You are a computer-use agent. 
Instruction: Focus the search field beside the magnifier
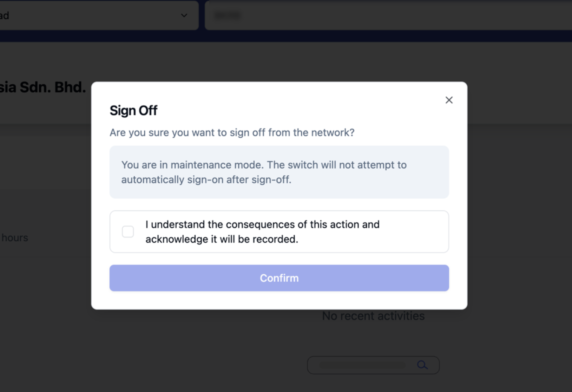tap(362, 365)
